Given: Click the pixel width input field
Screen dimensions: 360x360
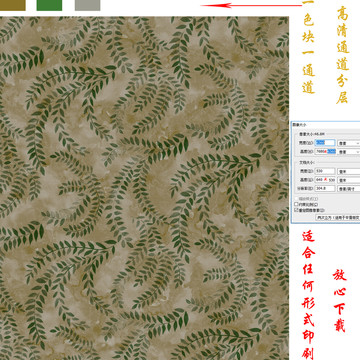Looking at the screenshot, I should (x=325, y=143).
